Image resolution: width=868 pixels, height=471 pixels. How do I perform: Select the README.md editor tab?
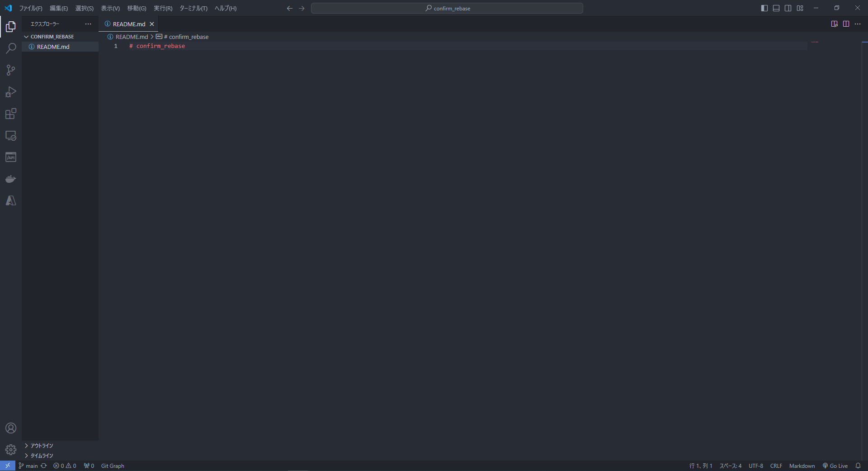click(x=128, y=24)
